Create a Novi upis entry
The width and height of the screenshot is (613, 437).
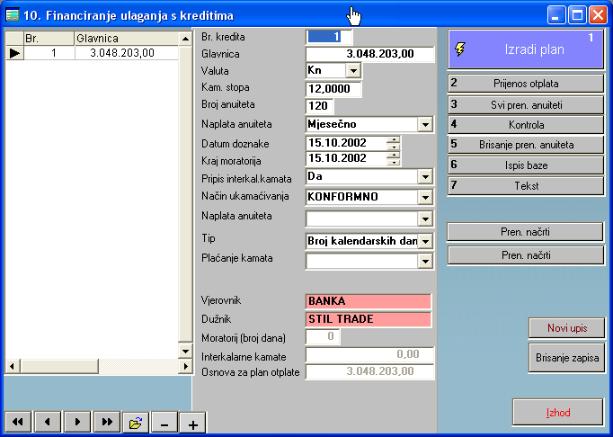[x=566, y=328]
